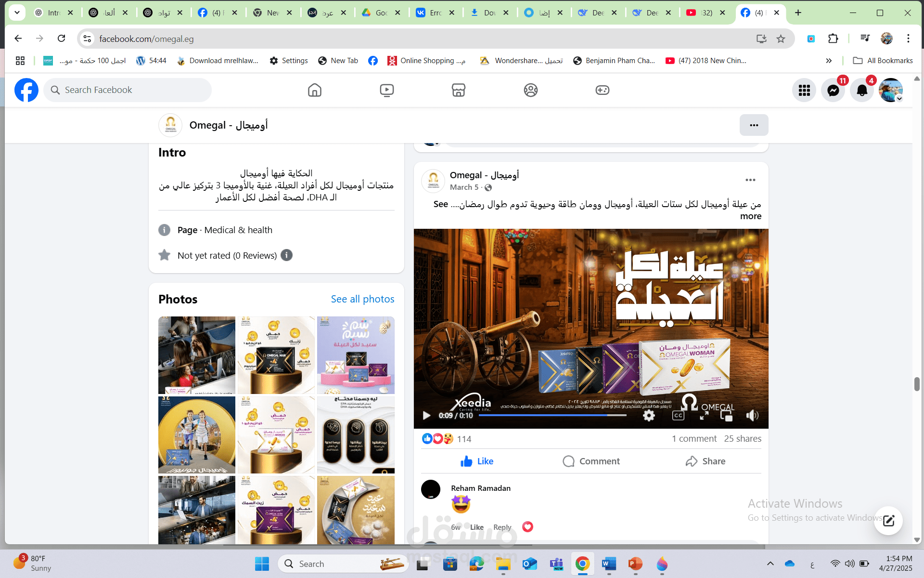
Task: Open the Facebook Menu grid icon
Action: click(x=804, y=90)
